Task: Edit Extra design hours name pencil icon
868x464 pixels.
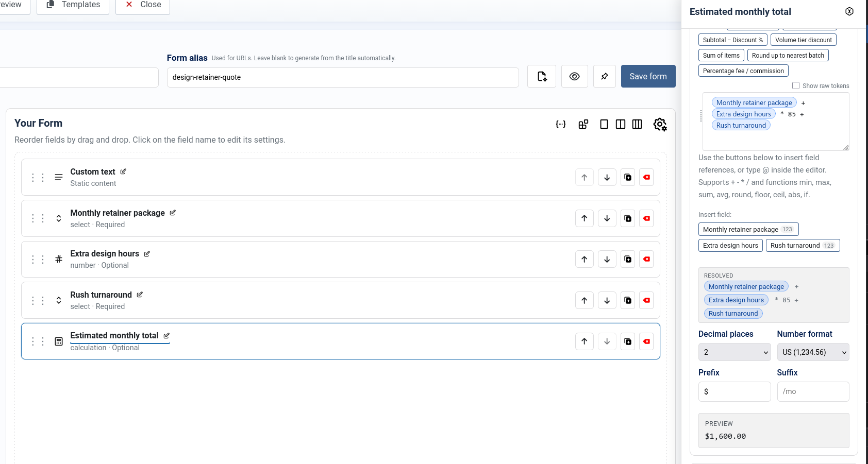Action: [147, 253]
